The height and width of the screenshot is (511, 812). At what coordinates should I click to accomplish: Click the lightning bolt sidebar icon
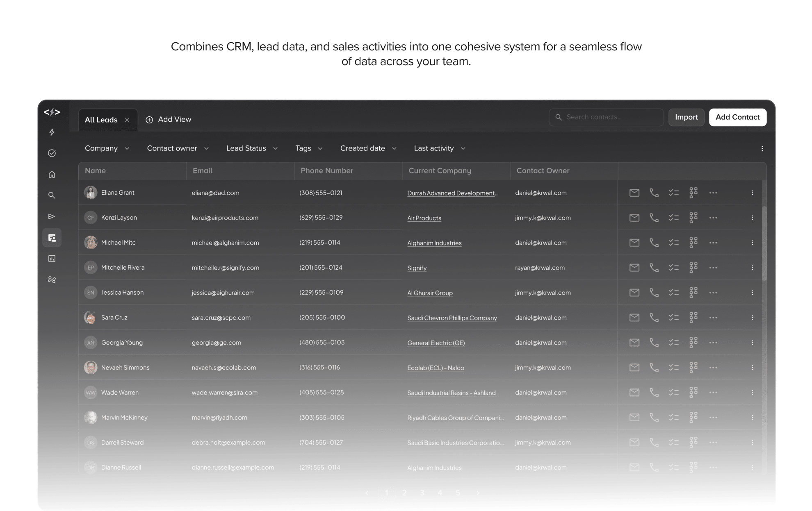[52, 132]
